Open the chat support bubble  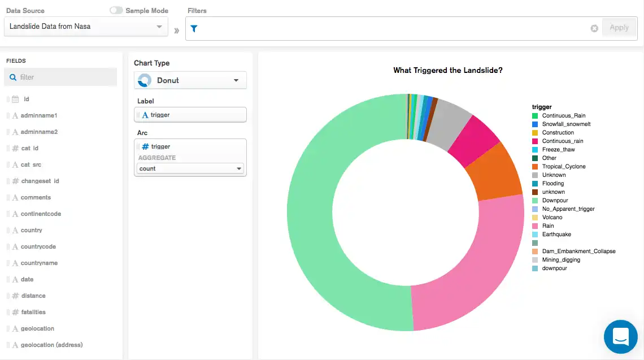pyautogui.click(x=620, y=336)
